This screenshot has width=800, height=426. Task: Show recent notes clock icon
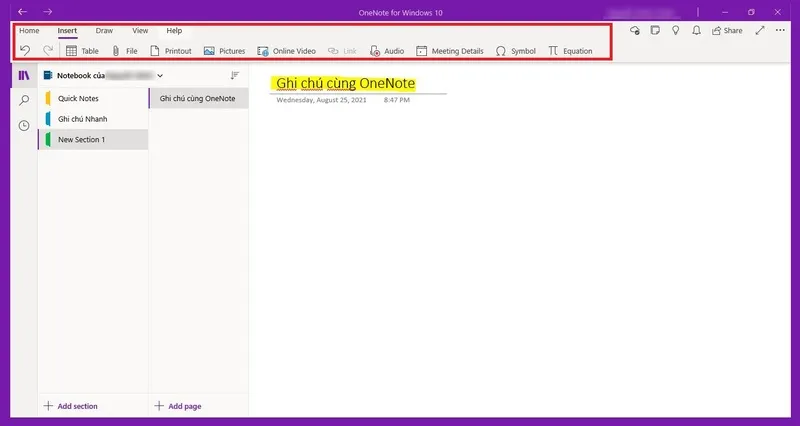point(24,126)
